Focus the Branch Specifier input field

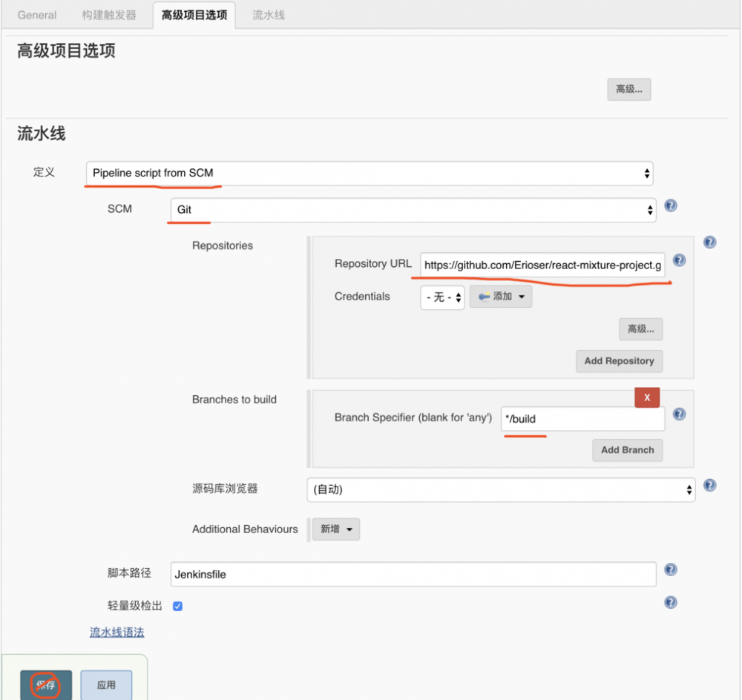click(x=583, y=419)
